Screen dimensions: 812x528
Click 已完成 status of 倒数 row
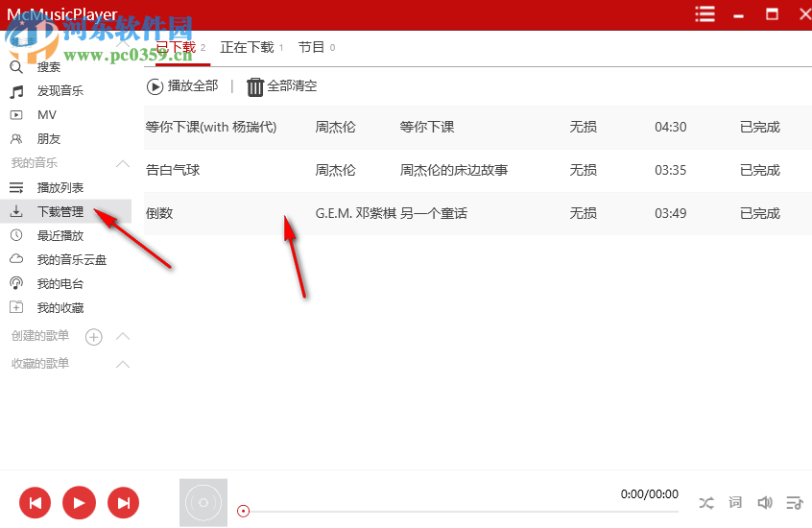tap(760, 213)
